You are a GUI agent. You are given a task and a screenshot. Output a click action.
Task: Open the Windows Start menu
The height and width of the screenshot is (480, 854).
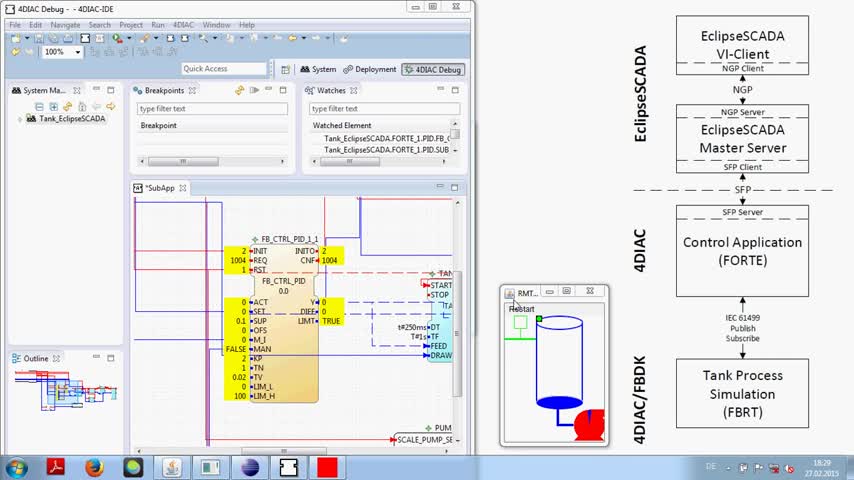[17, 467]
